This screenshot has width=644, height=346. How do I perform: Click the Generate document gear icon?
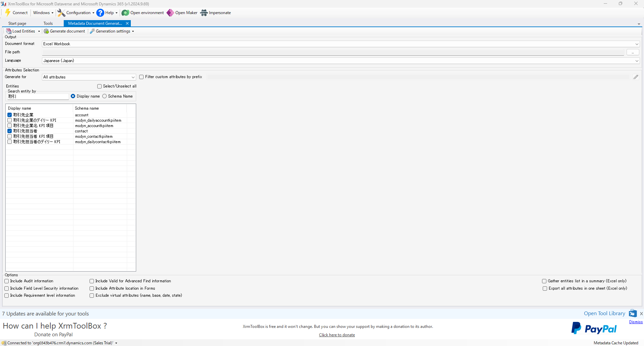tap(46, 31)
